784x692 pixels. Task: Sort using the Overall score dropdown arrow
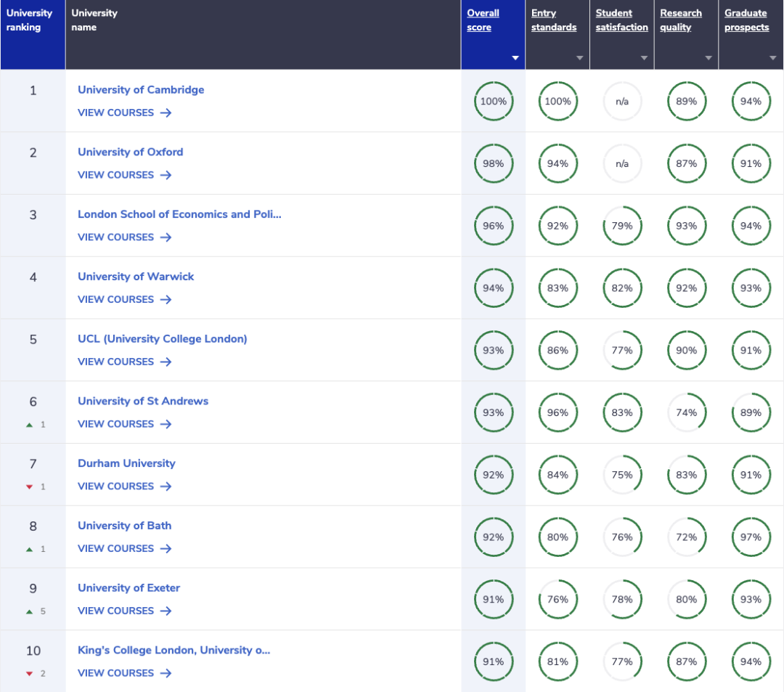click(x=515, y=58)
